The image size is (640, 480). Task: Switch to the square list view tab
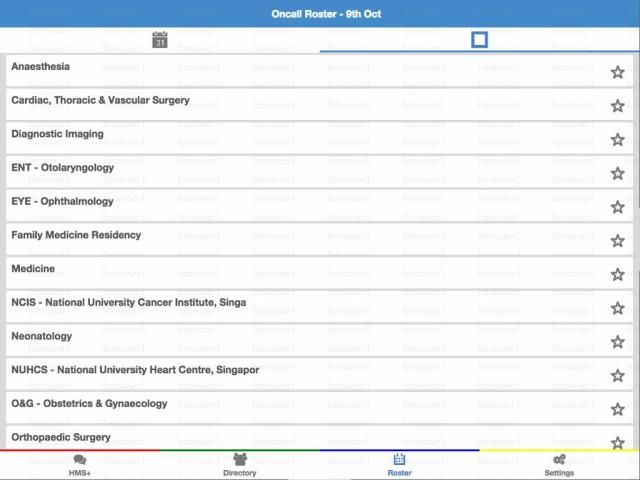479,40
